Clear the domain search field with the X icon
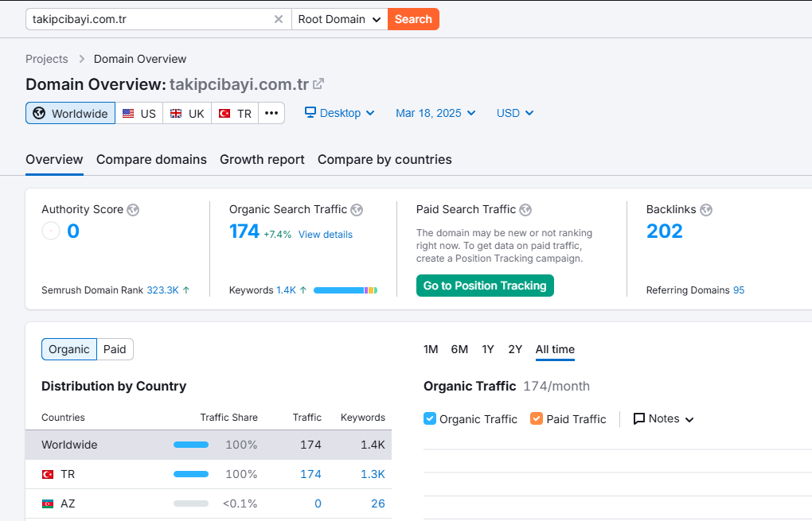 [278, 19]
